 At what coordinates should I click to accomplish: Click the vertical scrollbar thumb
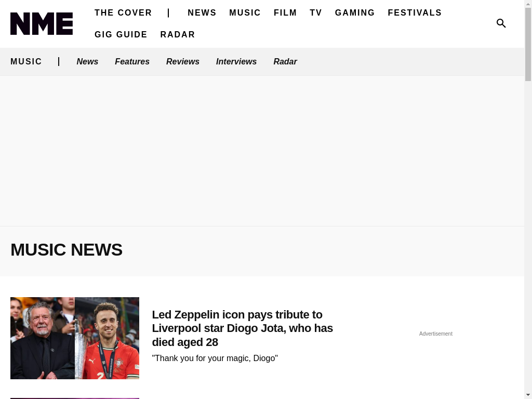point(528,44)
